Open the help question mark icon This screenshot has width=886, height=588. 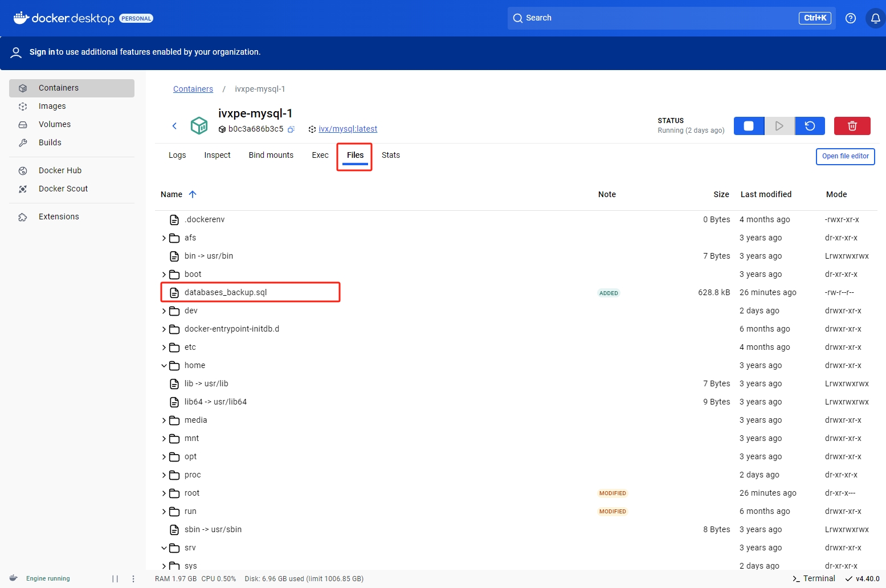click(x=851, y=18)
